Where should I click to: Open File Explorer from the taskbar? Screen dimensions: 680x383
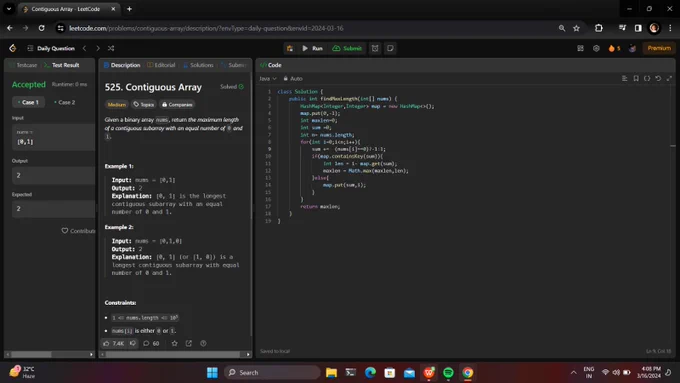point(331,373)
